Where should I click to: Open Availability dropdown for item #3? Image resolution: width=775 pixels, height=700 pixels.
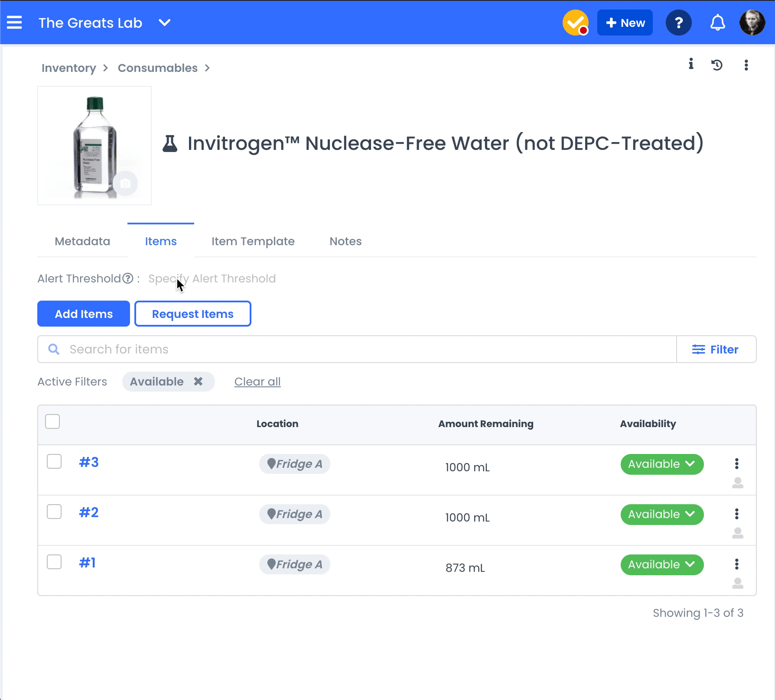662,464
